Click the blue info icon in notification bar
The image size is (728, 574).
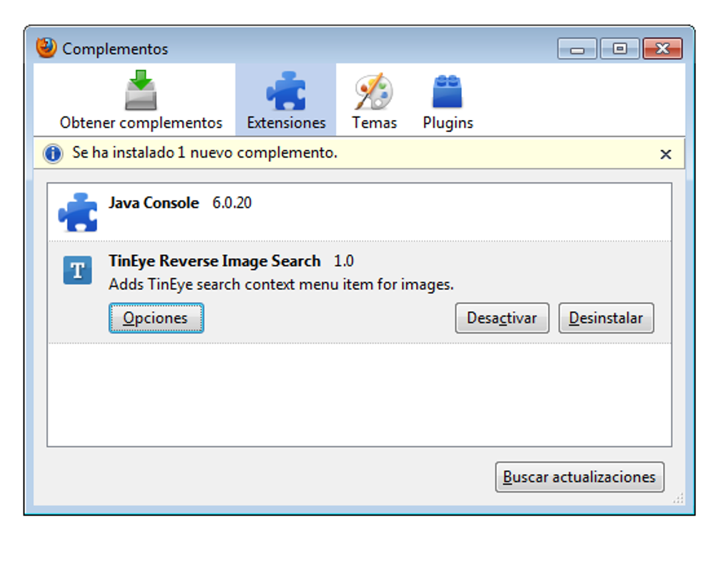[53, 153]
